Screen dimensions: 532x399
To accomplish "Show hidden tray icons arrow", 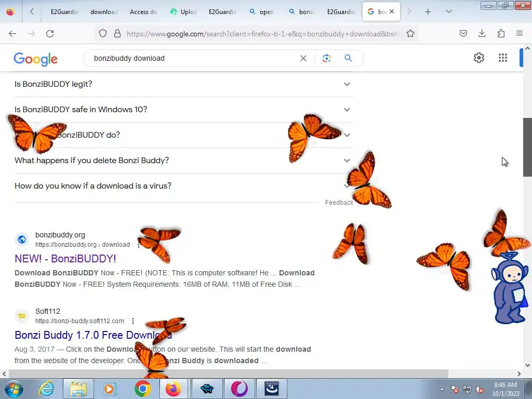I will coord(442,389).
